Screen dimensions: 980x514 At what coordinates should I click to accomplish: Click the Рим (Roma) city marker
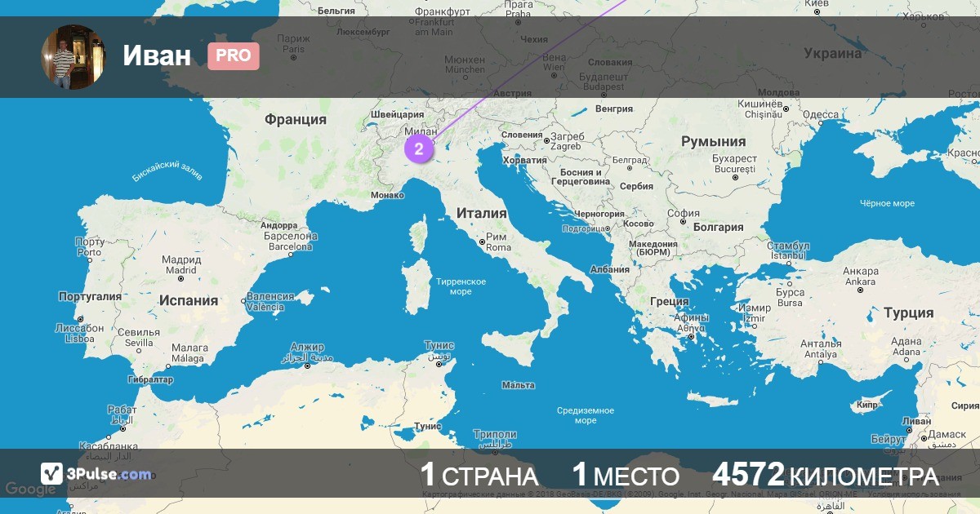coord(480,241)
